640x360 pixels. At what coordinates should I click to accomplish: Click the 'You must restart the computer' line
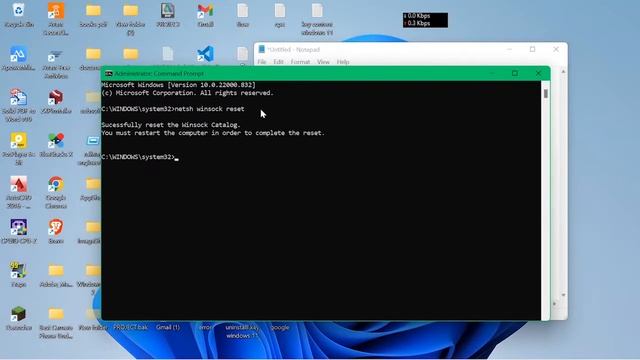[213, 133]
